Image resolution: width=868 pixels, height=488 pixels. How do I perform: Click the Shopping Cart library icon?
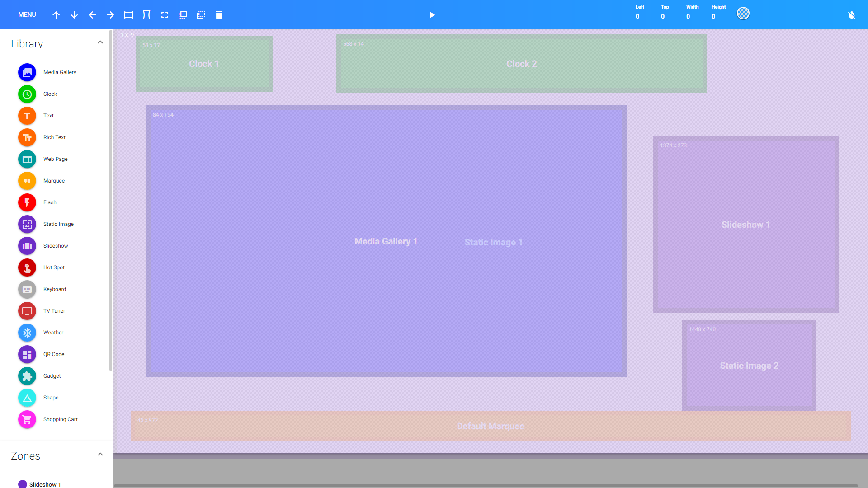click(27, 419)
